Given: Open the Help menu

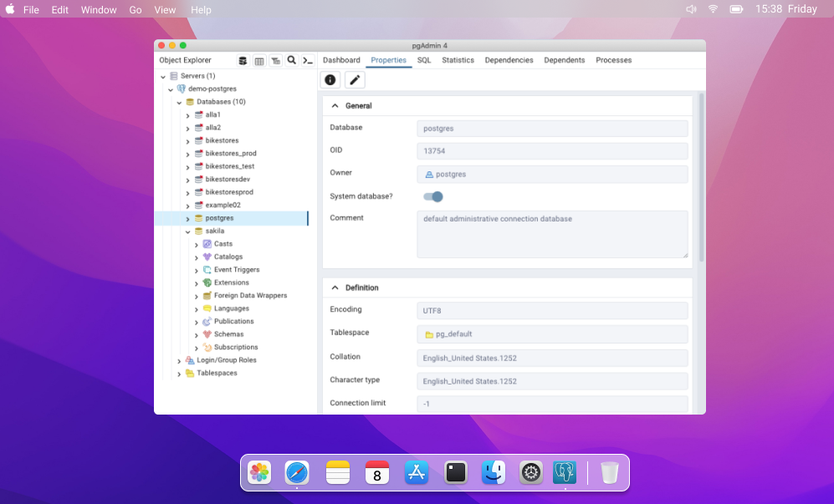Looking at the screenshot, I should 201,9.
